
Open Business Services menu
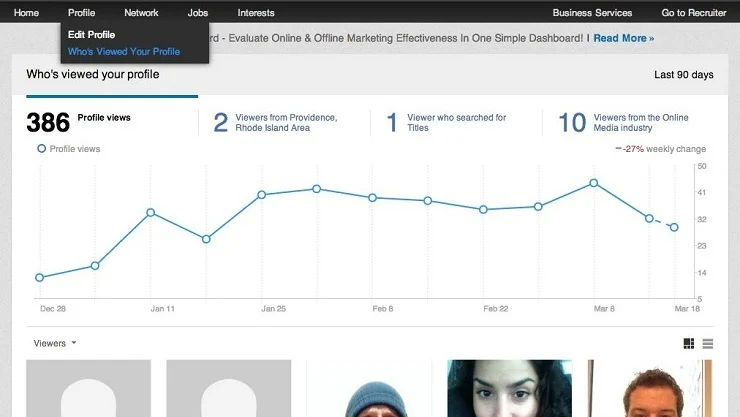pyautogui.click(x=592, y=13)
